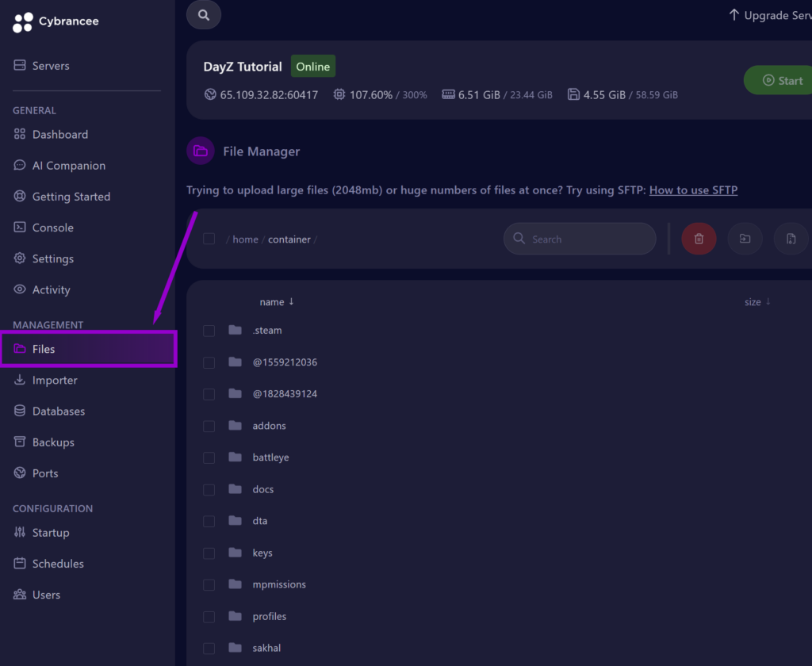Image resolution: width=812 pixels, height=666 pixels.
Task: Tick the checkbox beside .steam folder
Action: [x=209, y=331]
